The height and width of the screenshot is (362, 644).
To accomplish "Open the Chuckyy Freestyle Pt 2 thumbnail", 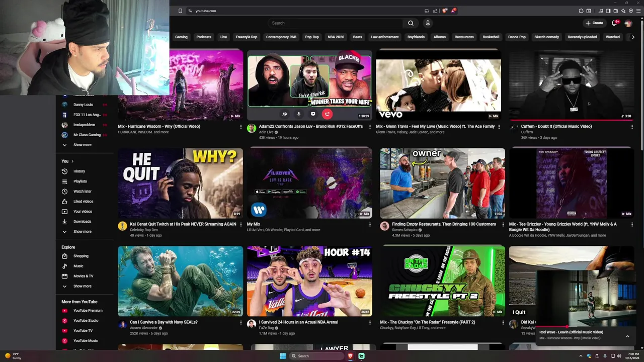I will (x=442, y=281).
